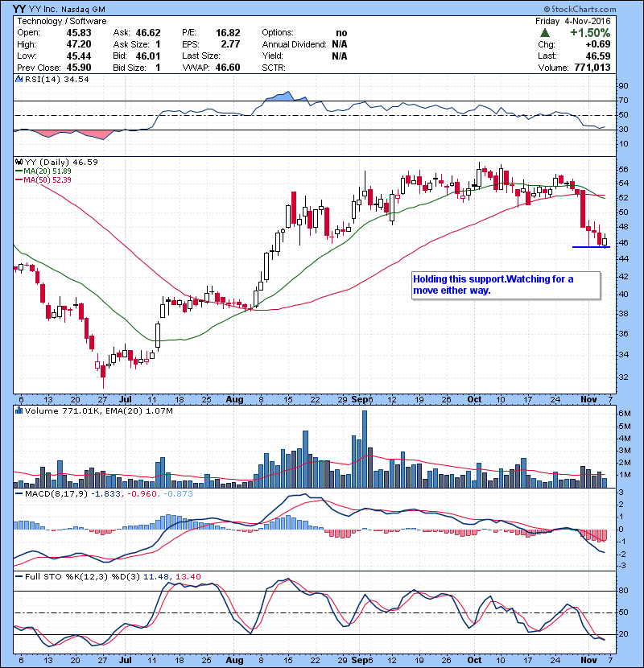Click the StockCharts.com copyright text
The width and height of the screenshot is (644, 668).
coord(580,9)
